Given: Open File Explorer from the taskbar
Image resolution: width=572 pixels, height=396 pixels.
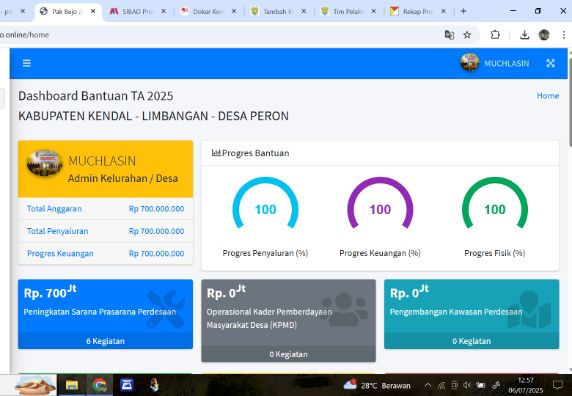Looking at the screenshot, I should (x=72, y=385).
